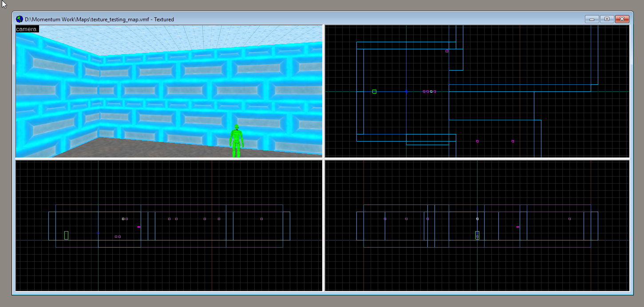The height and width of the screenshot is (307, 644).
Task: Select the green camera marker in the top viewport
Action: (374, 91)
